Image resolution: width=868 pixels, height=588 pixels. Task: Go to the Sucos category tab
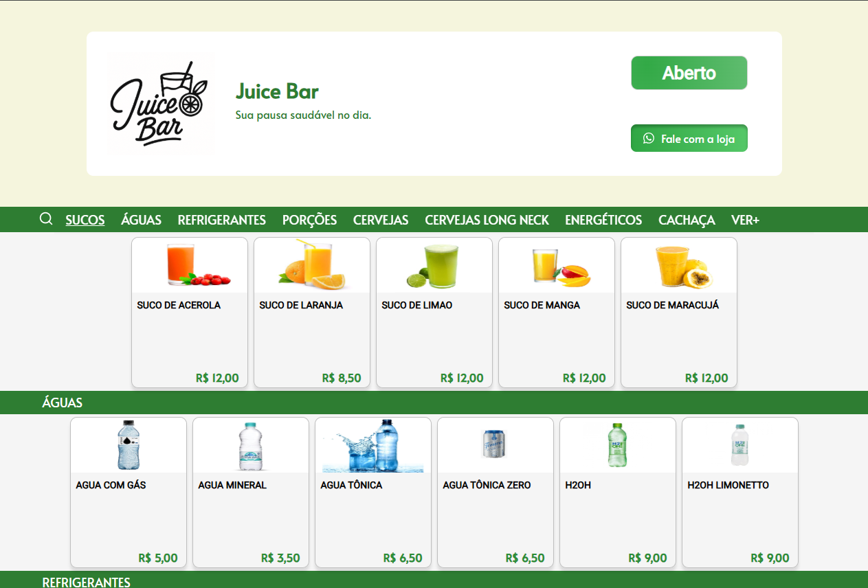click(x=85, y=220)
